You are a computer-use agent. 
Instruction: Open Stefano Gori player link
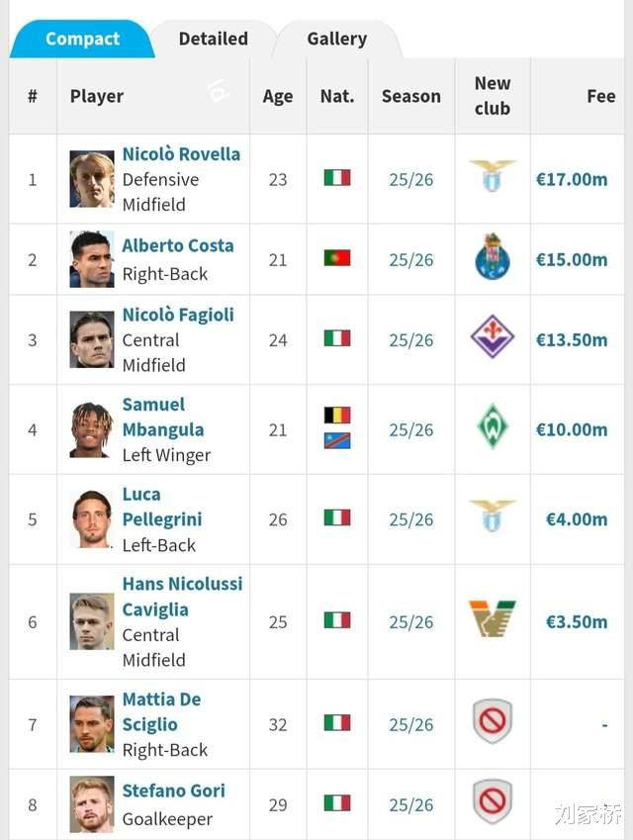click(x=173, y=791)
